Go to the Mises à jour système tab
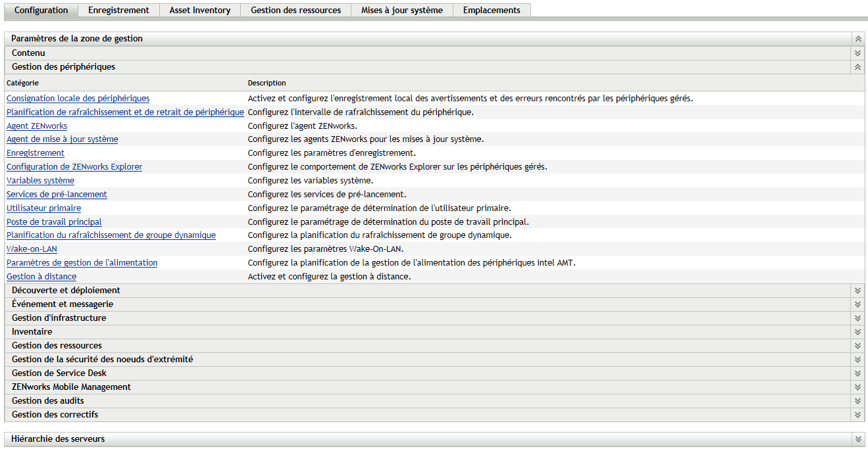Viewport: 868px width, 451px height. click(402, 11)
